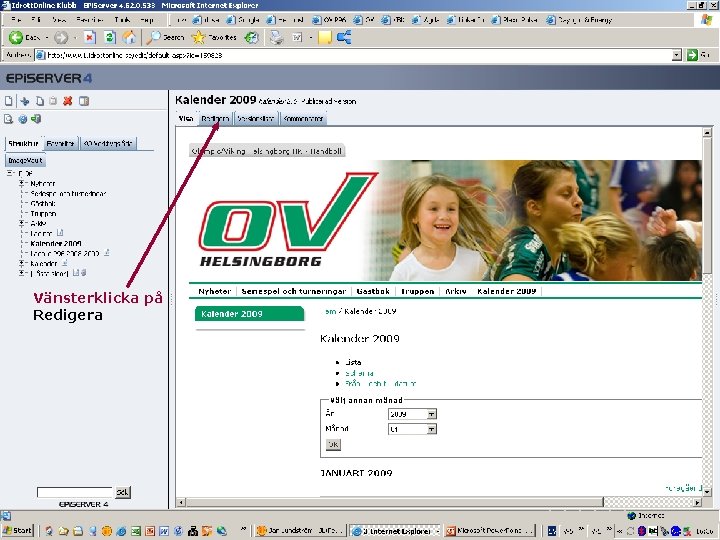Open the Versionslista tab
The image size is (720, 540).
(256, 118)
